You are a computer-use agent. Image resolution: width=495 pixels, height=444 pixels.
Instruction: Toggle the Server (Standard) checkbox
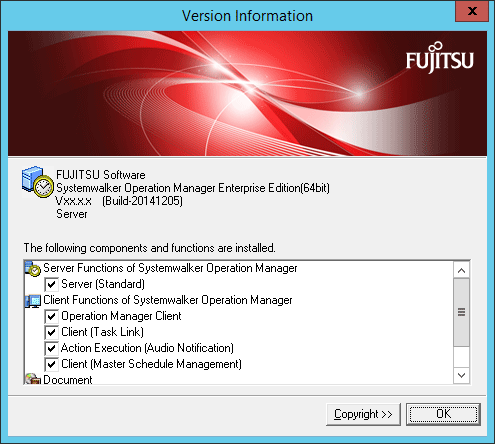click(x=51, y=284)
